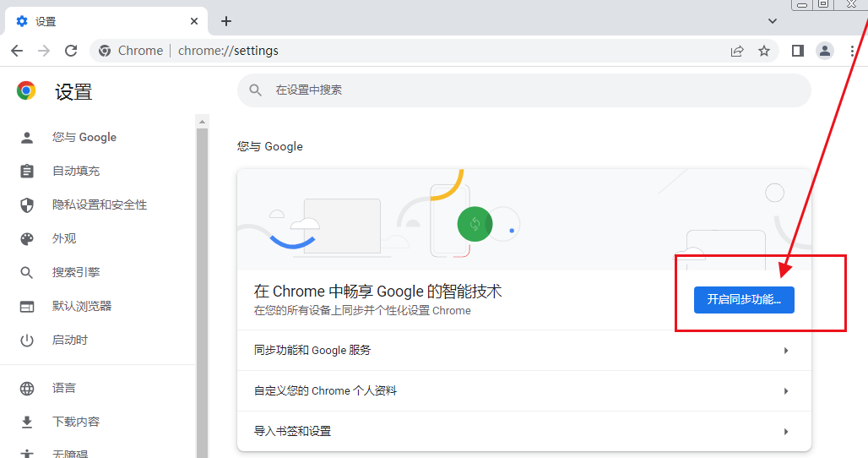This screenshot has height=458, width=868.
Task: Open Chrome's three-dot menu
Action: point(852,51)
